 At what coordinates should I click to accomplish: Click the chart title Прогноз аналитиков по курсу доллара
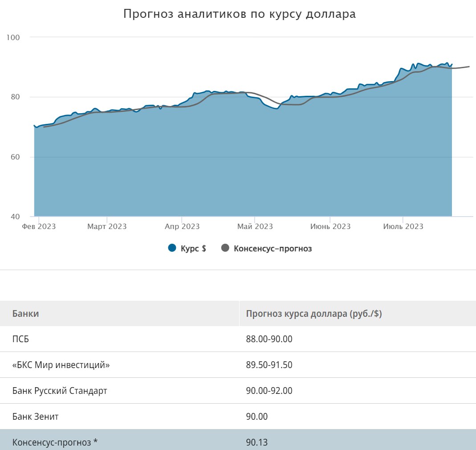(x=240, y=14)
